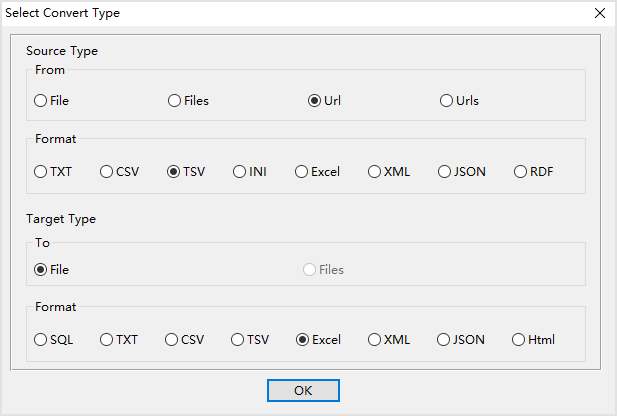
Task: Set source format to TXT
Action: tap(41, 172)
